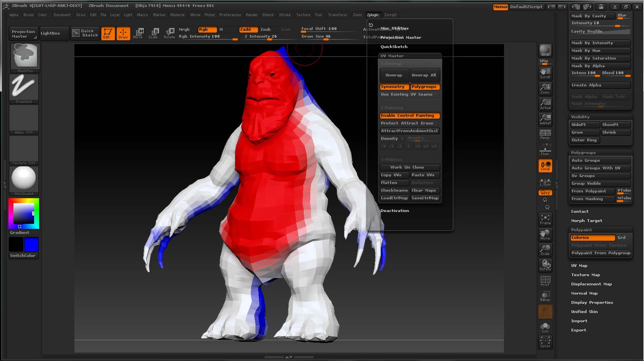Click the Unwrap All button

click(x=425, y=75)
